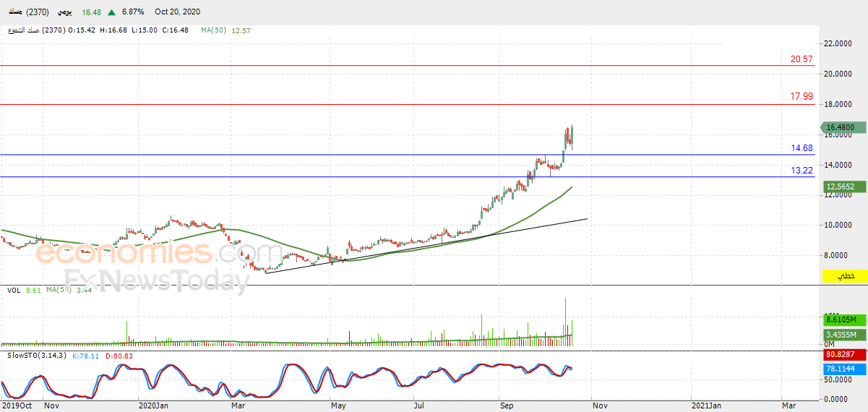
Task: Click the 22.0000 price axis label
Action: click(x=838, y=43)
